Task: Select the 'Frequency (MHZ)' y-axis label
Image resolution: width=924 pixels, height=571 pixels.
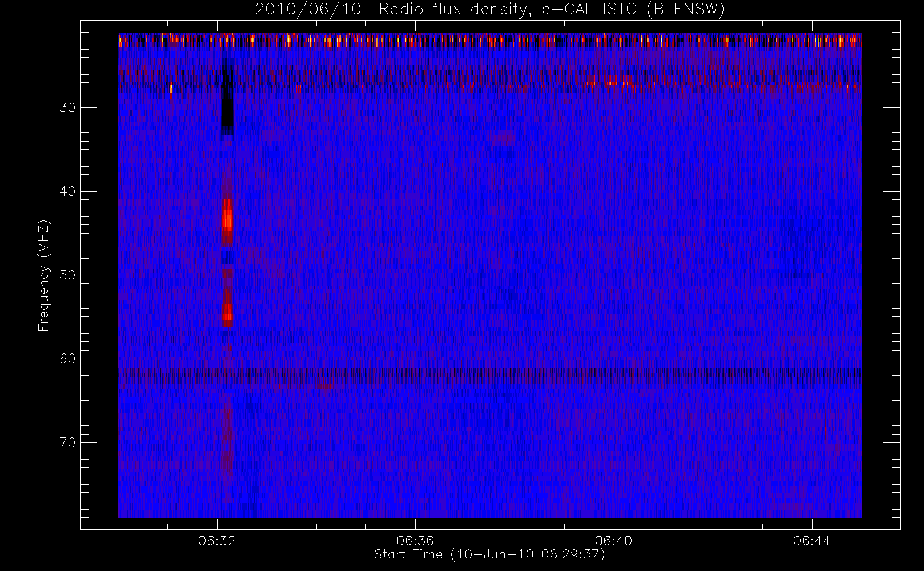Action: pyautogui.click(x=44, y=276)
